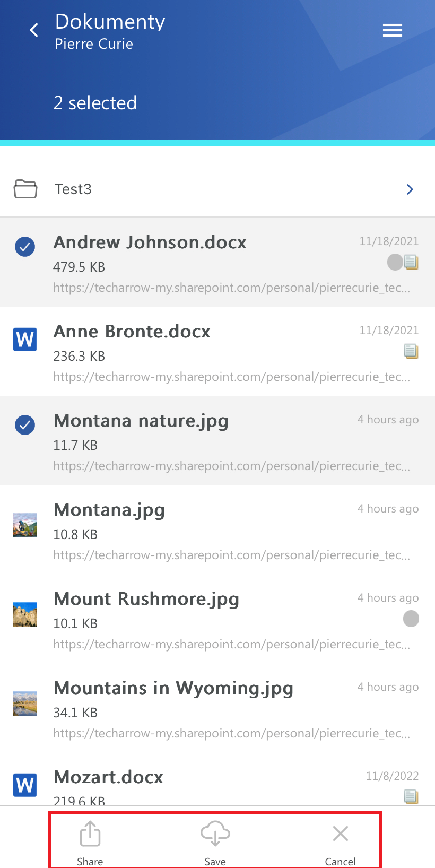
Task: Click the Montana.jpg SharePoint link
Action: [231, 555]
